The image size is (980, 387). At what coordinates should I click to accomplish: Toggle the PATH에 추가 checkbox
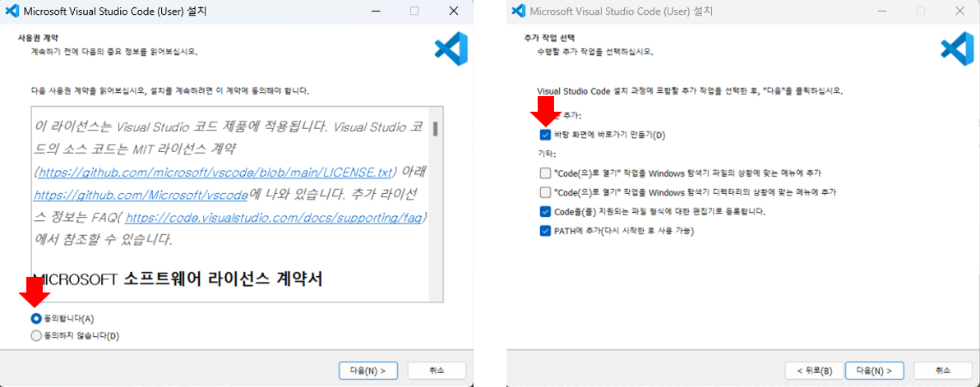[x=544, y=231]
